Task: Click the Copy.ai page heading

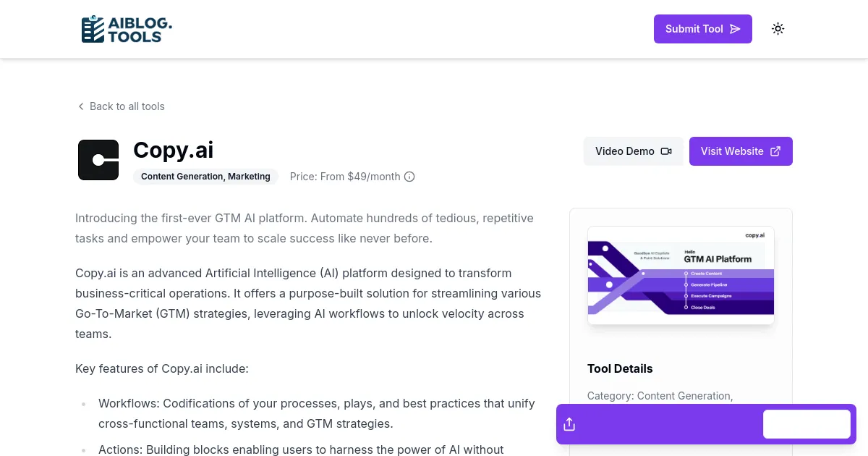Action: pyautogui.click(x=173, y=150)
